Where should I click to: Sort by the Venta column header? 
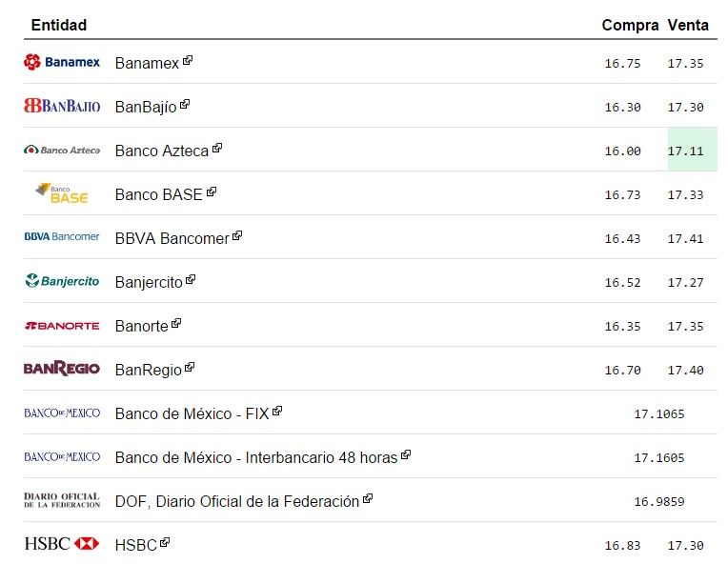pyautogui.click(x=688, y=25)
